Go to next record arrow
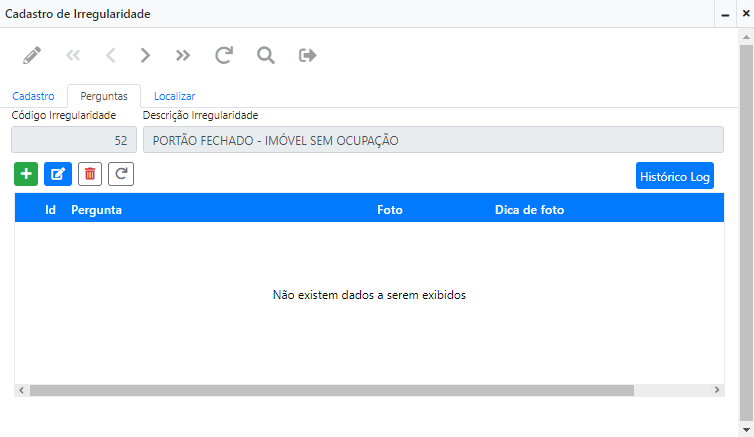 [x=146, y=55]
